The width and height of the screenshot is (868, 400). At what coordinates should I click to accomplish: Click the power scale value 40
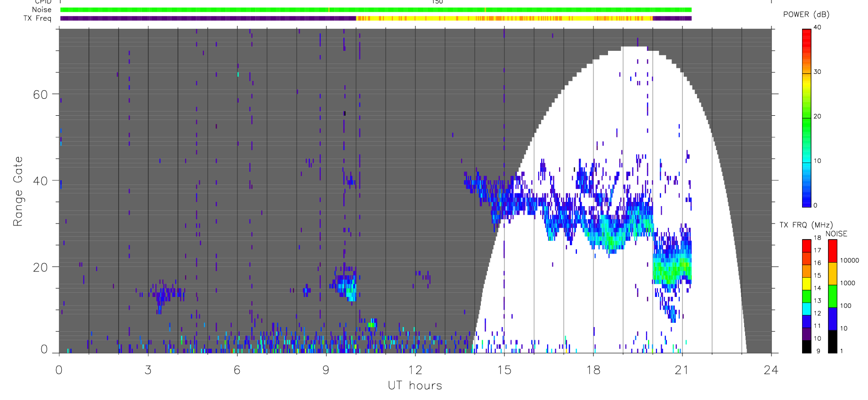[x=817, y=27]
